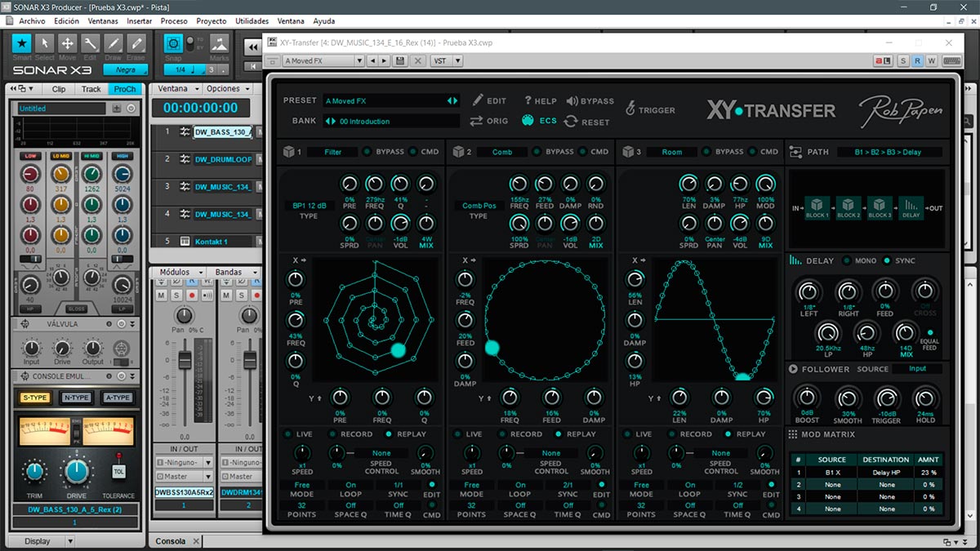Click the FOLLOWER section arrow icon
This screenshot has height=551, width=980.
click(x=793, y=369)
